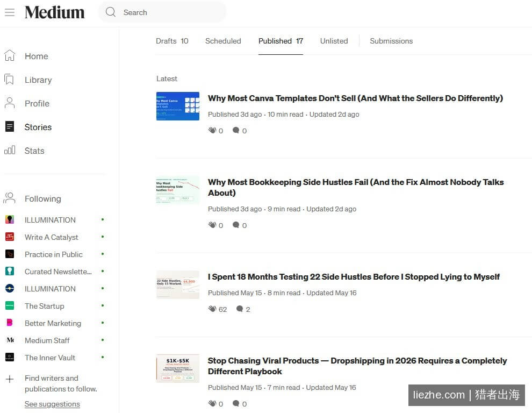Click the Better Marketing pink avatar
Screen dimensions: 532x413
click(10, 323)
